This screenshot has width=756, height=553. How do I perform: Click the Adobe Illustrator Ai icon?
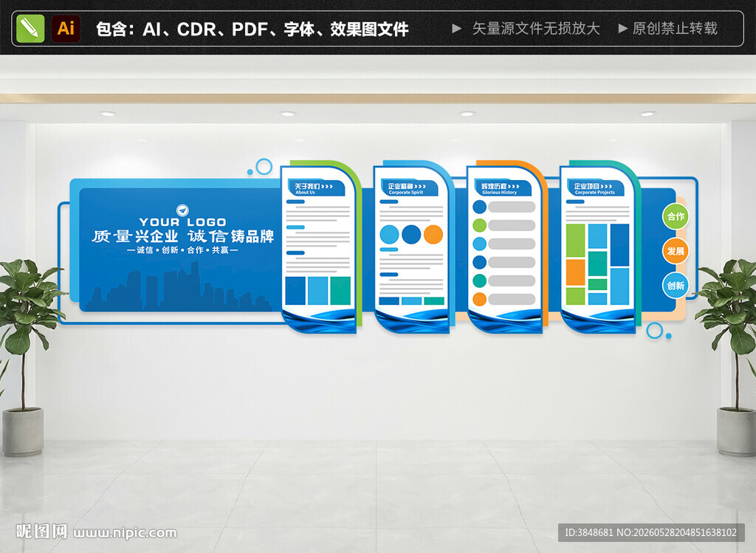point(66,29)
